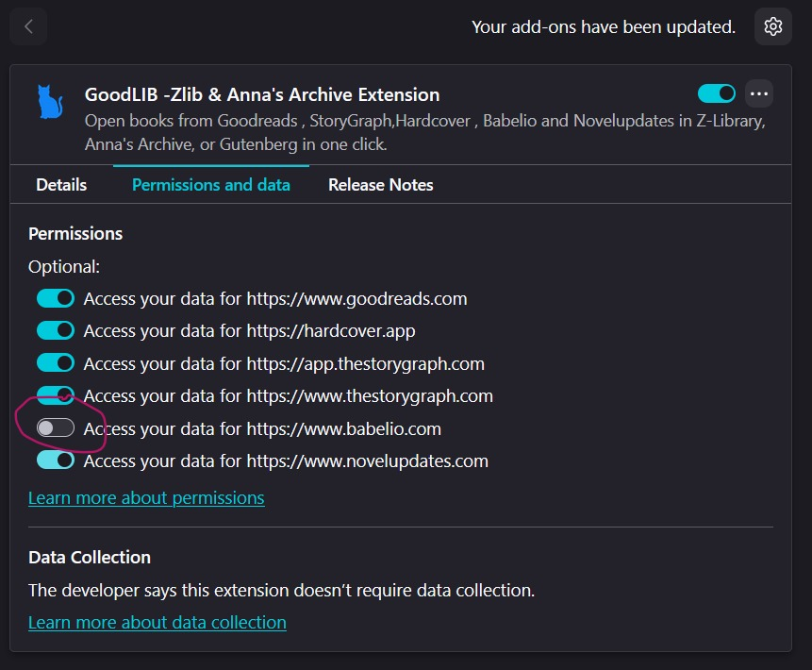This screenshot has height=670, width=812.
Task: Click the back arrow button
Action: (x=28, y=26)
